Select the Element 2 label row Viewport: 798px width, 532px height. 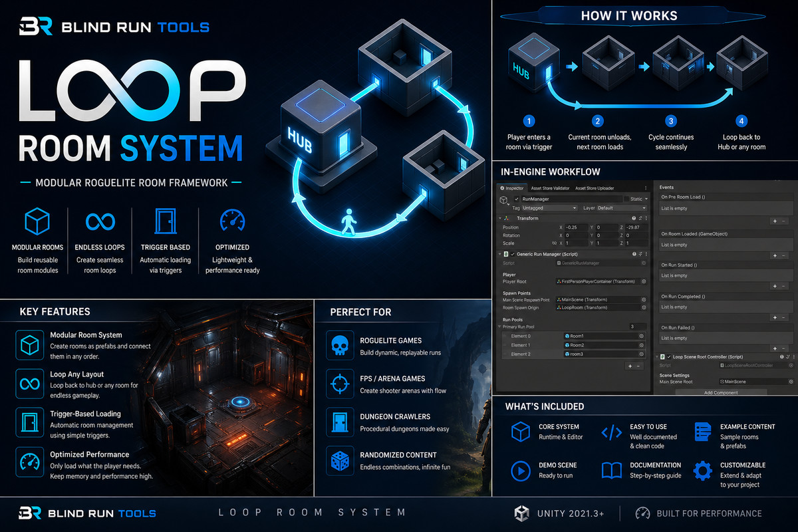click(x=521, y=354)
